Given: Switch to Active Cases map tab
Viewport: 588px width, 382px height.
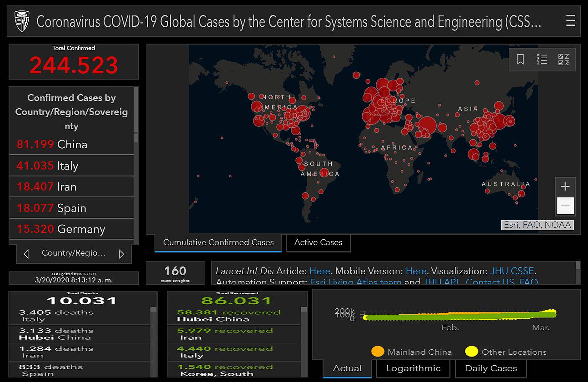Looking at the screenshot, I should (318, 242).
